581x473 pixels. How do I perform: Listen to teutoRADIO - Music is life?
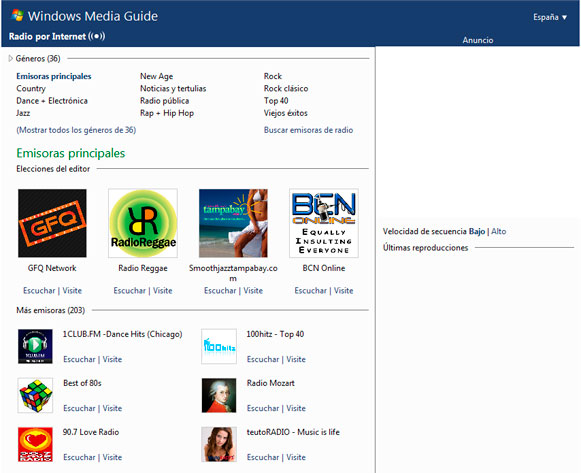[x=263, y=457]
